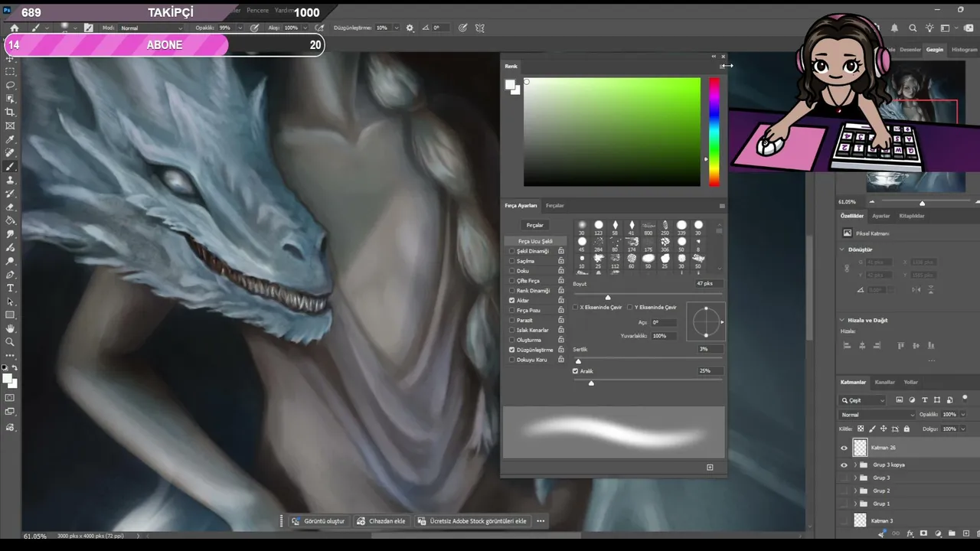
Task: Expand the Grup 1 layer group
Action: pyautogui.click(x=855, y=504)
